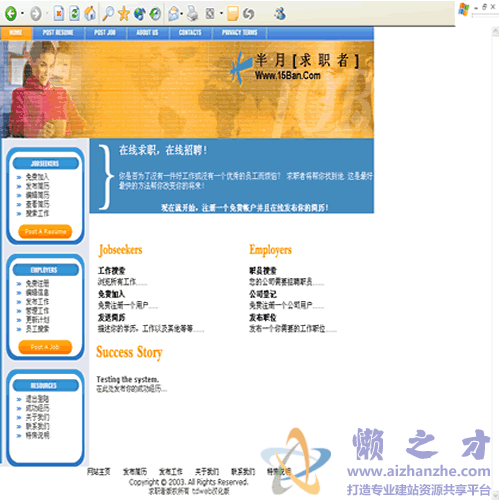Open the Back button history dropdown arrow
The height and width of the screenshot is (500, 500).
[x=22, y=14]
